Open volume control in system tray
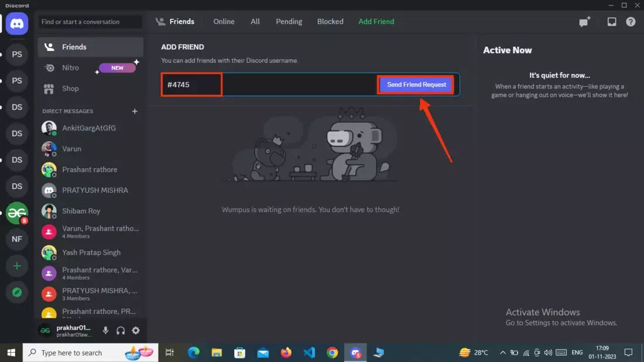Screen dimensions: 644x362 tap(548, 353)
